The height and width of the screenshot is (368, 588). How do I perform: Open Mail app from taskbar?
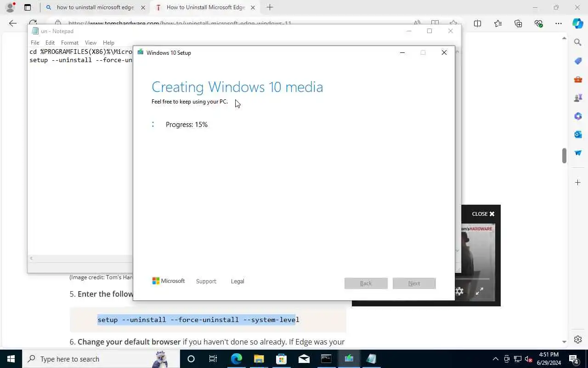[304, 359]
